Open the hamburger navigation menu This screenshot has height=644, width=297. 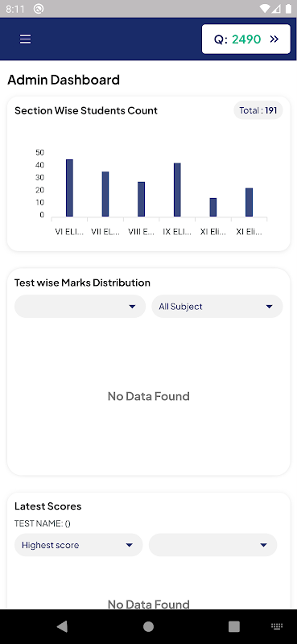click(26, 39)
